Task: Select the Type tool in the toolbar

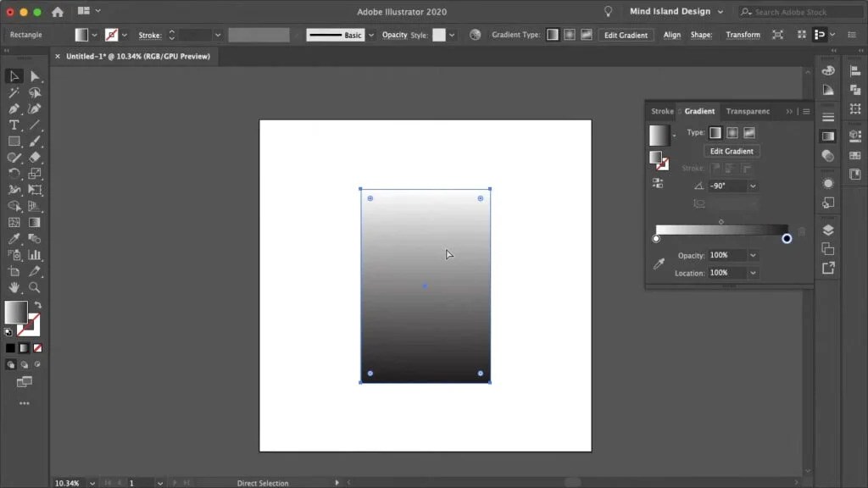Action: click(x=14, y=125)
